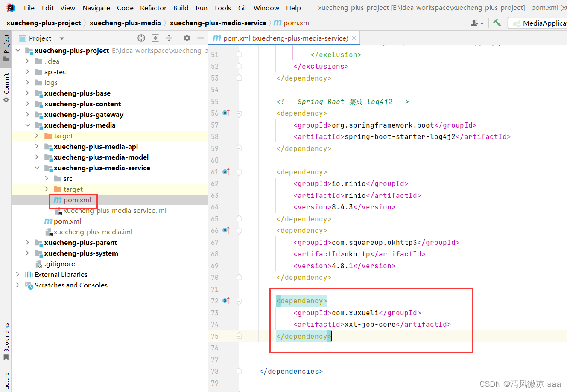Expand the xuecheng-plus-gateway module

click(x=27, y=114)
